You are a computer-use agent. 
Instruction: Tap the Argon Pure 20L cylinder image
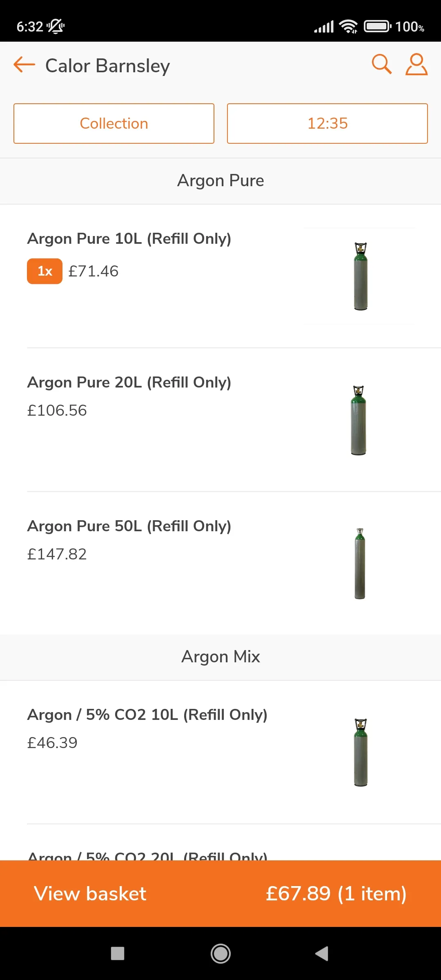pos(359,420)
